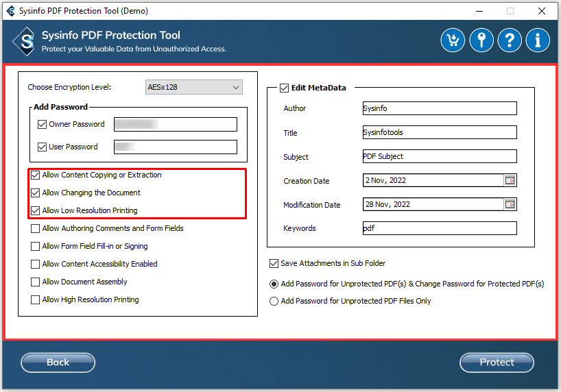The width and height of the screenshot is (561, 392).
Task: Click the Keywords field containing pdf
Action: (440, 228)
